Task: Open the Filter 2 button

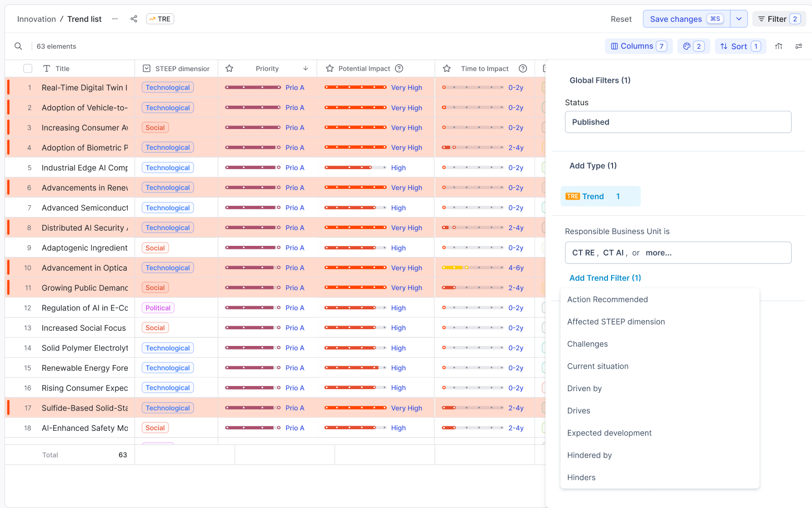Action: [779, 19]
